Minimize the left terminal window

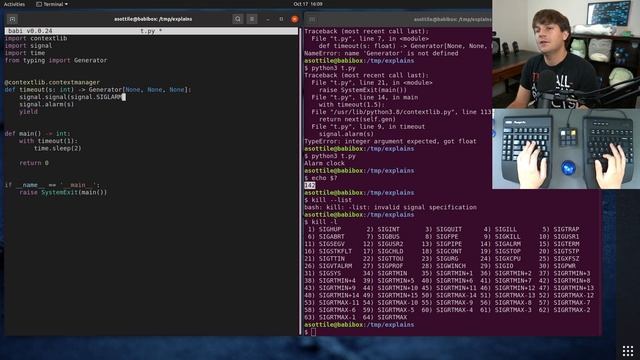point(268,19)
